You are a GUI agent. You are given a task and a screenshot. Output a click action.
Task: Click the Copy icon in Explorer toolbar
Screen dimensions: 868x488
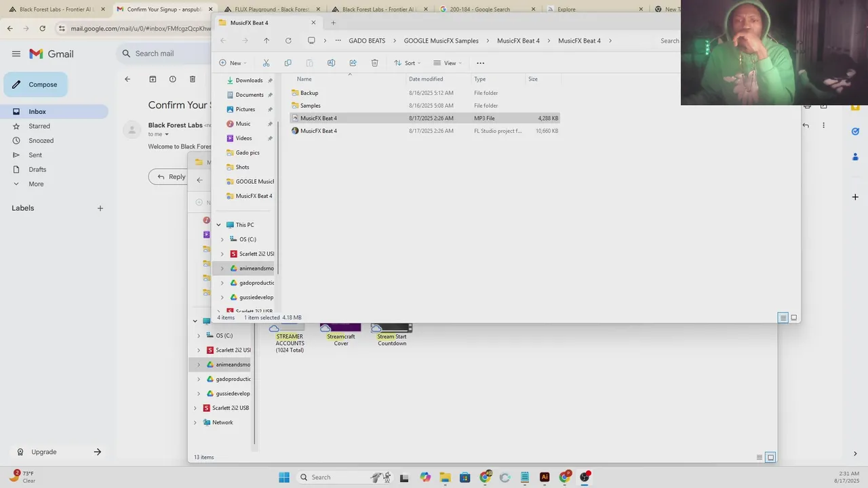tap(288, 63)
